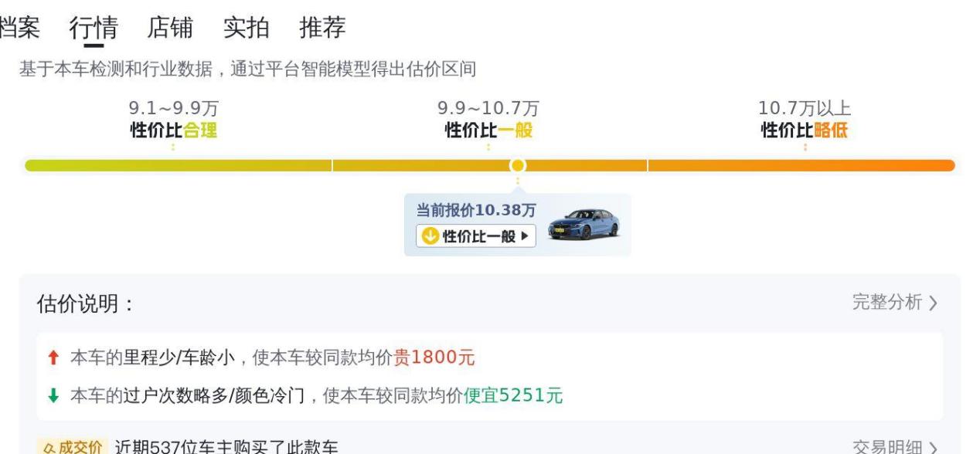Select the 9.1~9.9万 性价比合理 range label
Image resolution: width=980 pixels, height=454 pixels.
[173, 120]
